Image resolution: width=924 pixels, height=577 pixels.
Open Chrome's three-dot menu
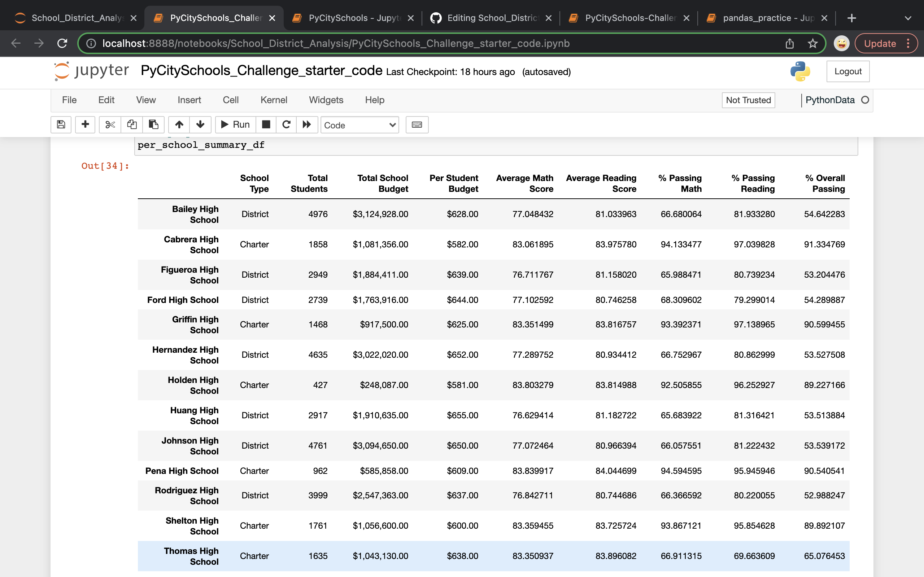click(909, 43)
